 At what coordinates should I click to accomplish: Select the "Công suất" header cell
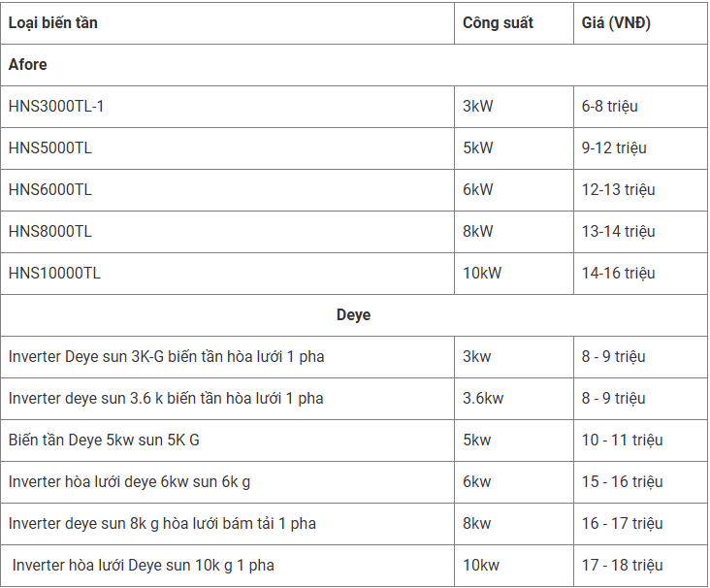click(498, 23)
